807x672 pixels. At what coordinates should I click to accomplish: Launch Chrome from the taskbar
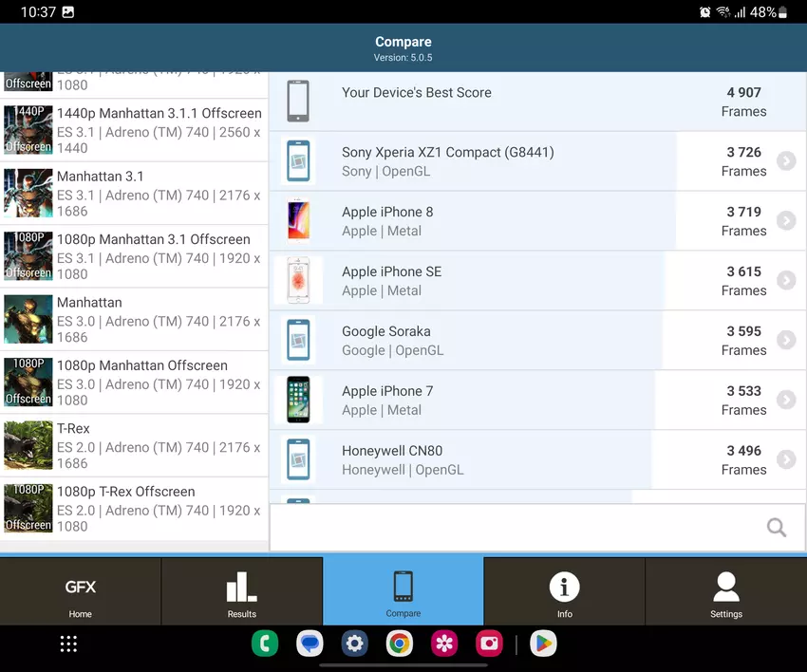click(x=400, y=644)
